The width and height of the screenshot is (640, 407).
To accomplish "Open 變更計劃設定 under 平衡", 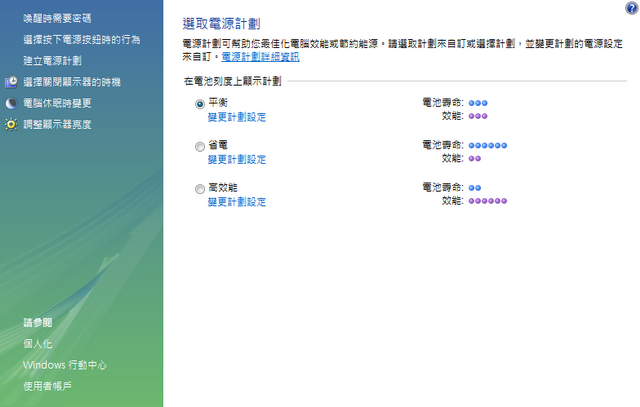I will (237, 117).
